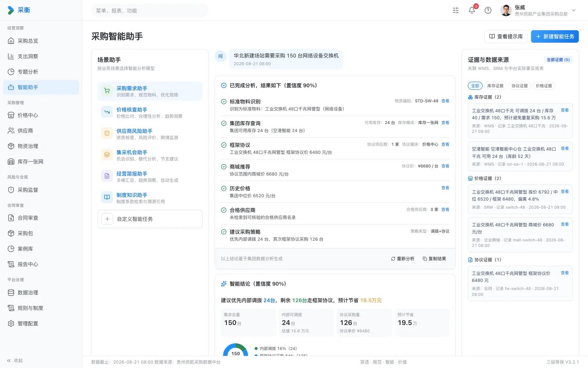Screen dimensions: 588x368
Task: Select the 采购需求助手 cart icon
Action: click(107, 91)
